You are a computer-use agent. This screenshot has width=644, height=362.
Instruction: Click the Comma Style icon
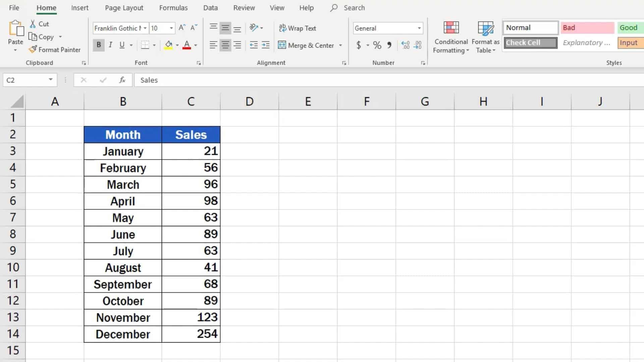point(389,45)
